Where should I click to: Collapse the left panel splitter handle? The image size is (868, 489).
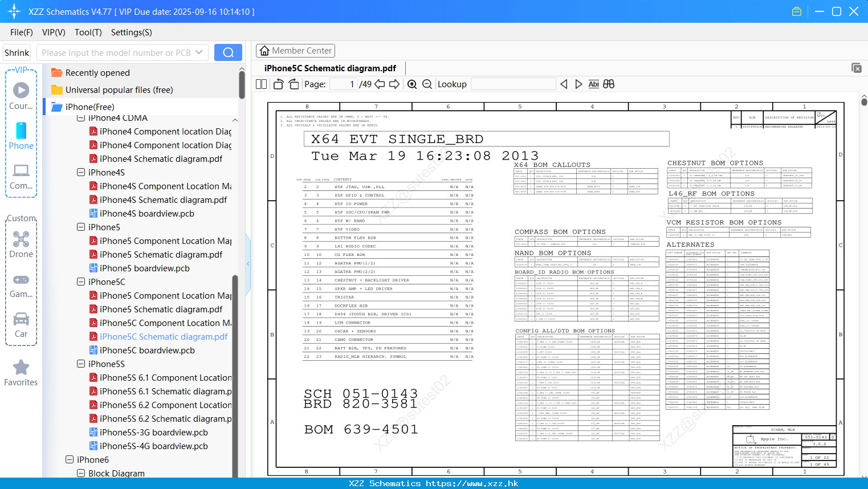tap(248, 263)
